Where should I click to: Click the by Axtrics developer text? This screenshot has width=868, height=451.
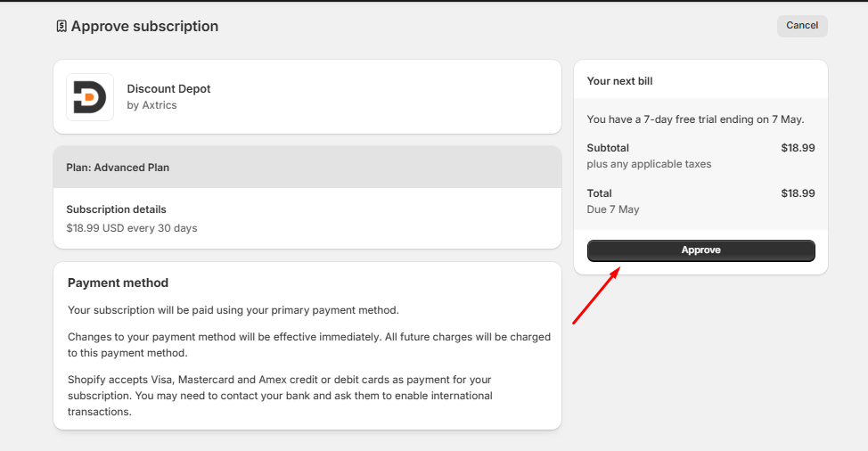[x=151, y=105]
